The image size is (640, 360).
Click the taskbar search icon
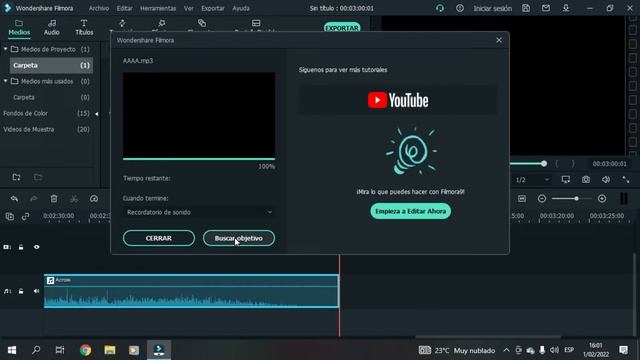tap(36, 350)
